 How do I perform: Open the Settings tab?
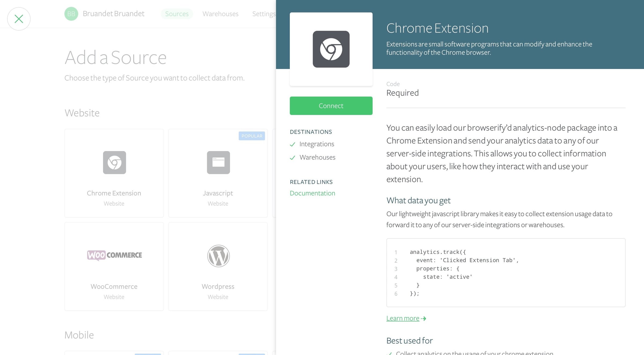click(x=264, y=14)
